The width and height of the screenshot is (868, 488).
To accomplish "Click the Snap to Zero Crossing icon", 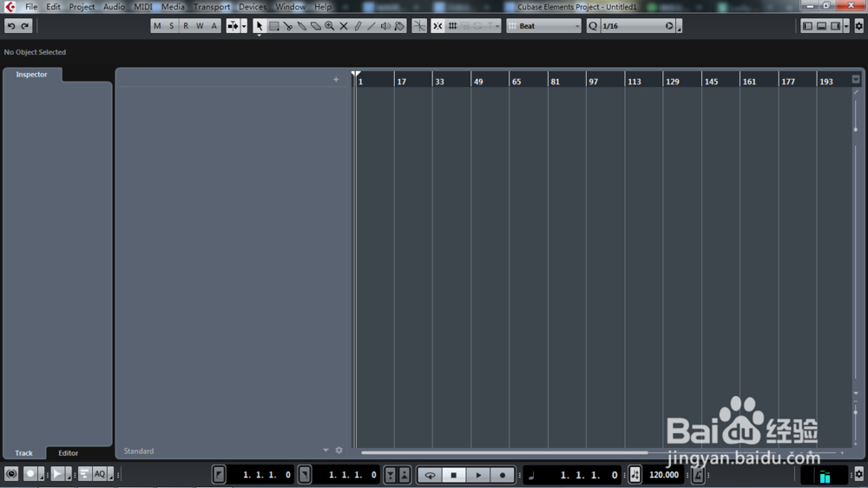I will click(419, 26).
